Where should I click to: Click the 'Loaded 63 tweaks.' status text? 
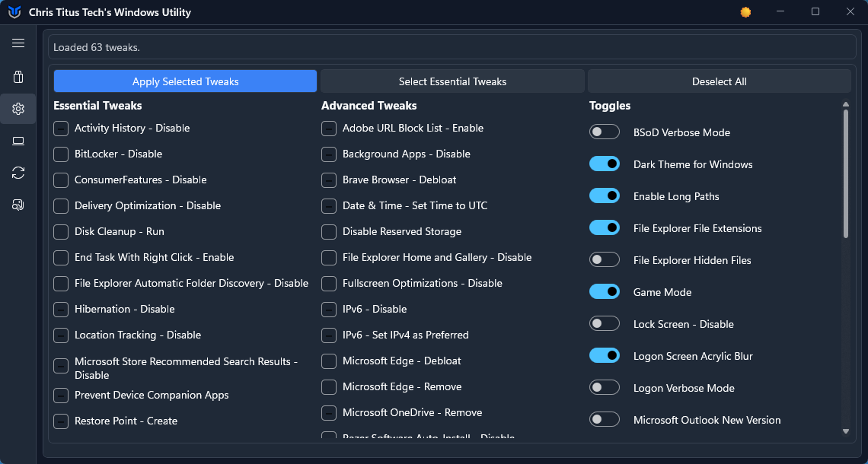pyautogui.click(x=97, y=48)
